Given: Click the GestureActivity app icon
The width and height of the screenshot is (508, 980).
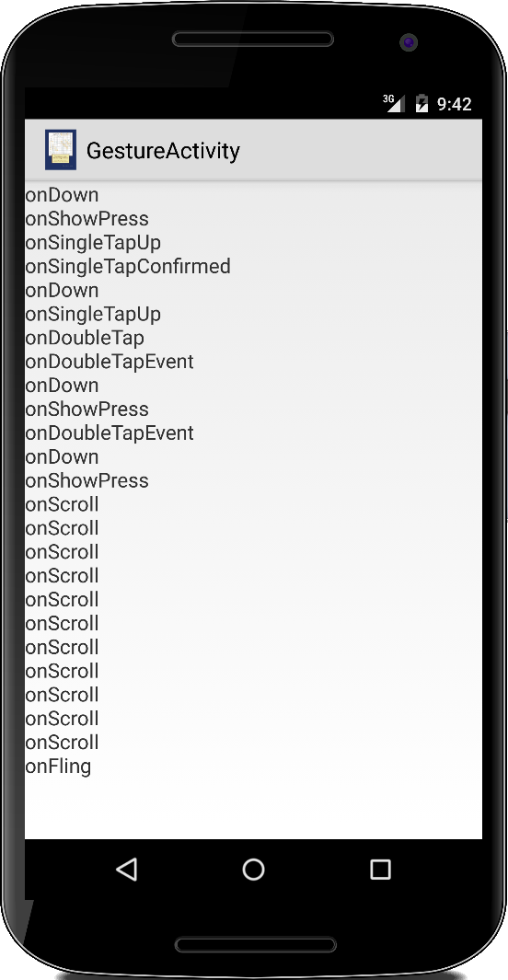Looking at the screenshot, I should (61, 150).
